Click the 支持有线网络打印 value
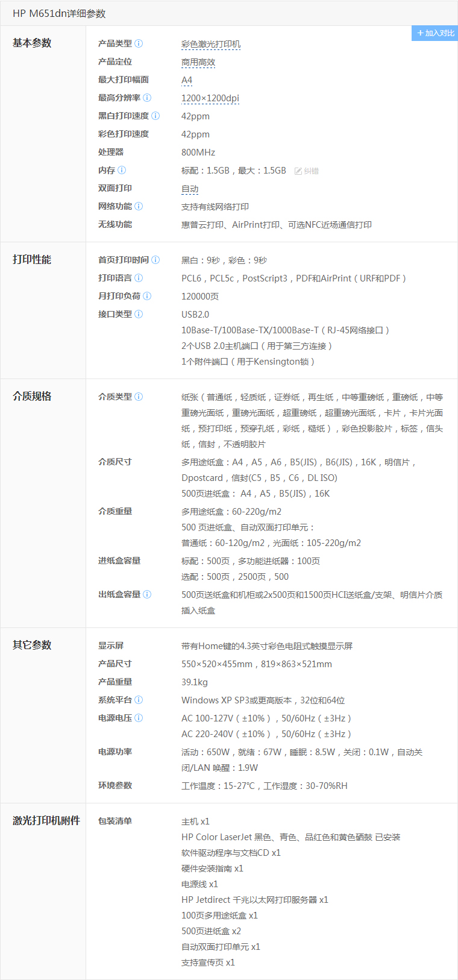Viewport: 458px width, 980px height. (215, 207)
